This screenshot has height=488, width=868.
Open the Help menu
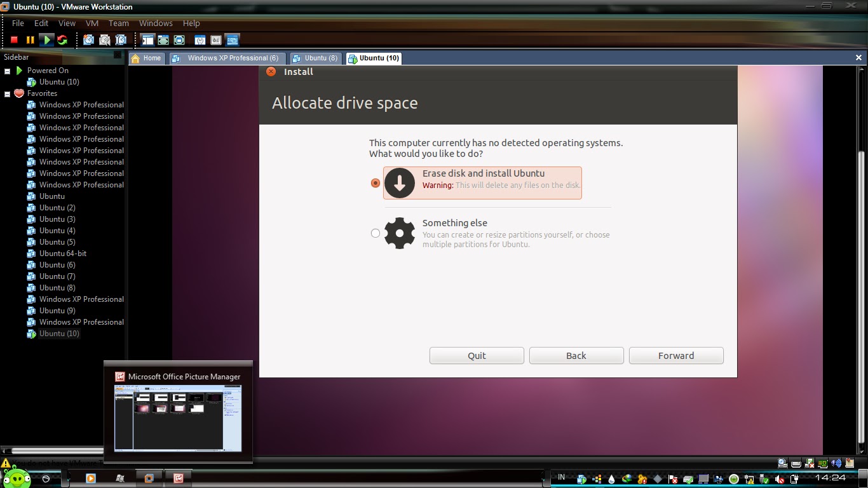point(191,23)
